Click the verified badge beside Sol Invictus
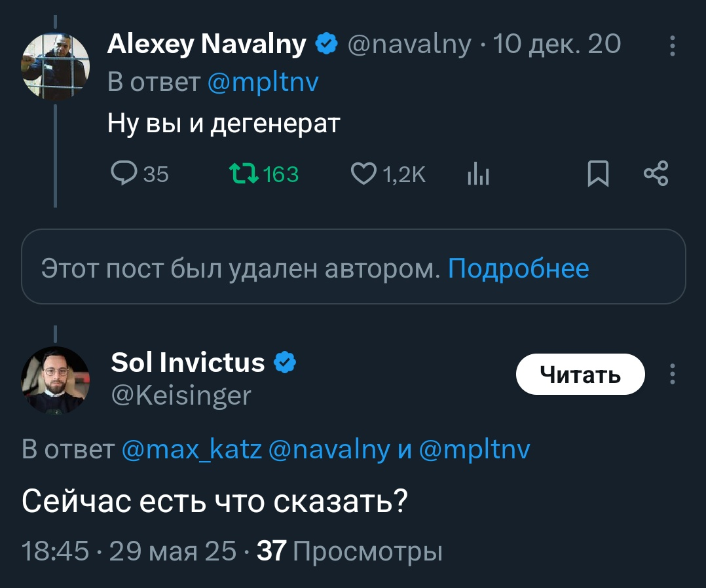The height and width of the screenshot is (588, 706). 284,362
